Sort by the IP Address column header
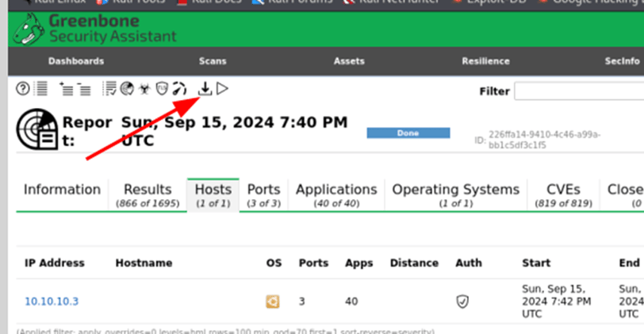The height and width of the screenshot is (334, 644). point(54,263)
